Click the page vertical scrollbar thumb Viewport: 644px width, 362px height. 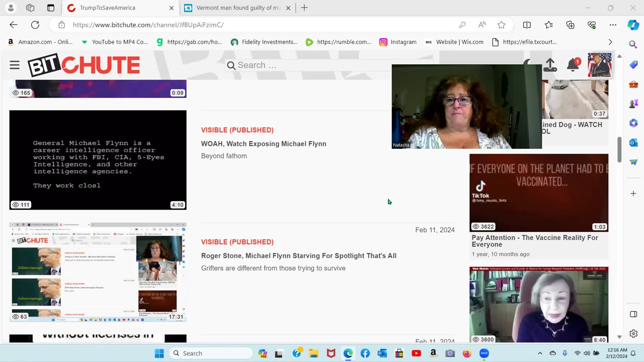coord(619,150)
